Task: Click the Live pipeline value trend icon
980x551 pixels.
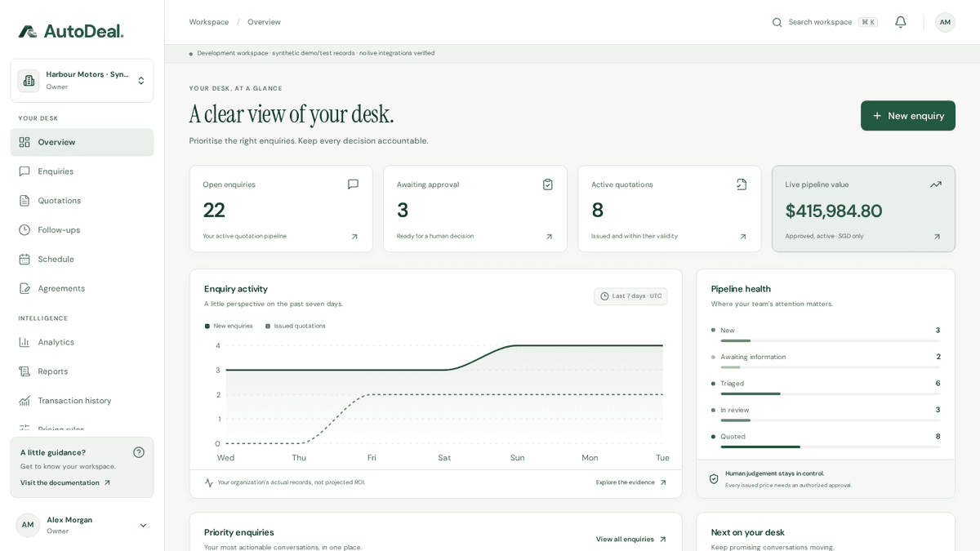Action: 936,184
